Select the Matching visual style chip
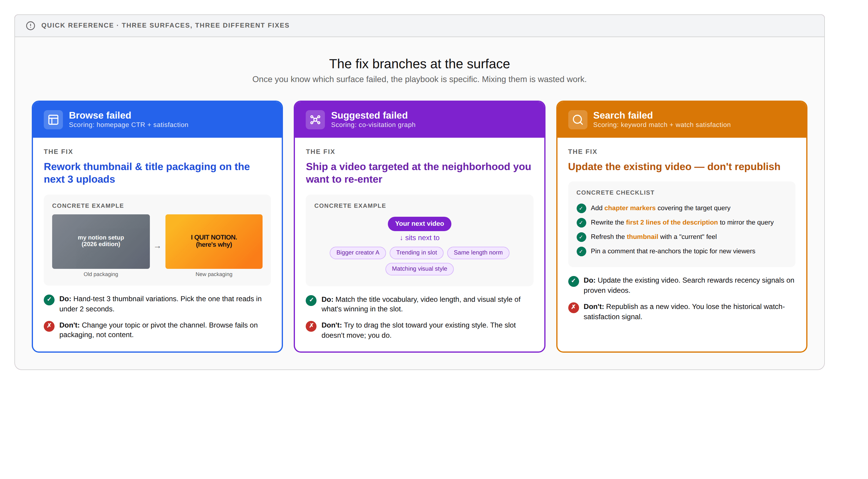Viewport: 868px width, 479px height. 419,269
